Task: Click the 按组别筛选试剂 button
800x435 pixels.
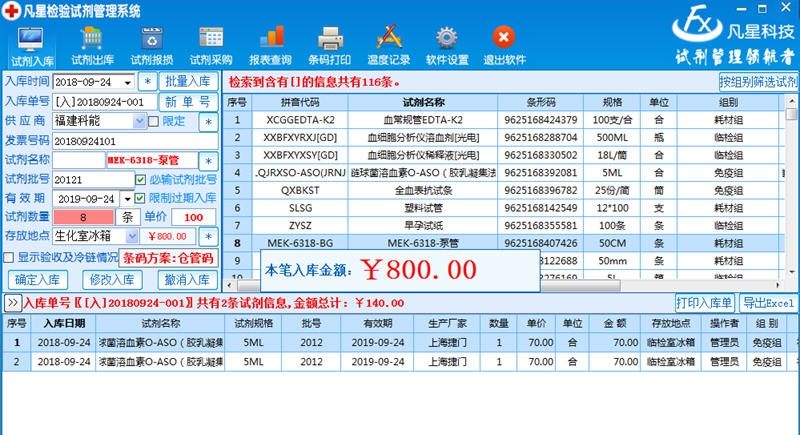Action: [x=758, y=82]
